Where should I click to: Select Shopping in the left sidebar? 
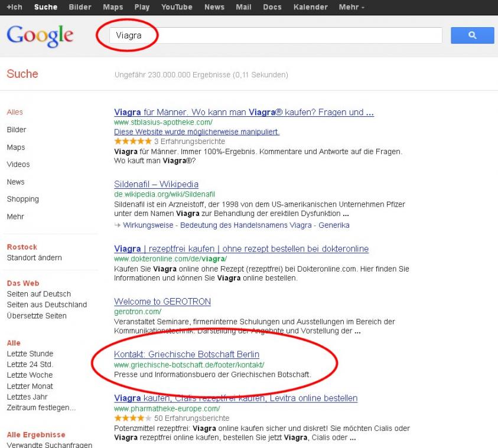[23, 200]
